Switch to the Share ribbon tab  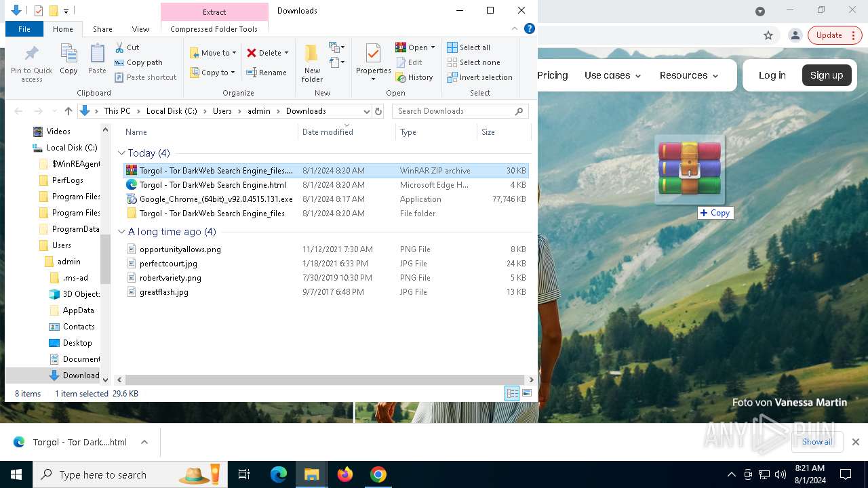click(x=103, y=29)
